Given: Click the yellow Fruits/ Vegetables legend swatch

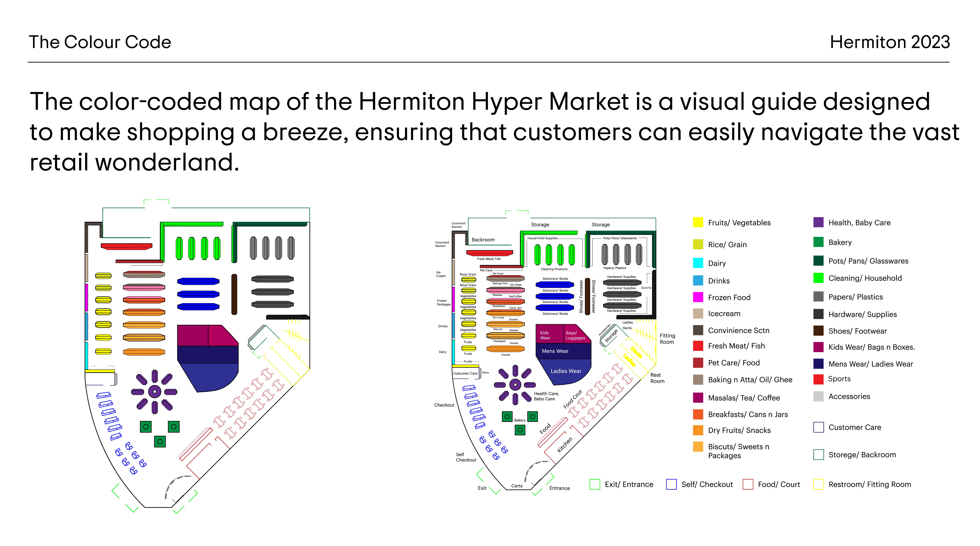Looking at the screenshot, I should point(698,222).
